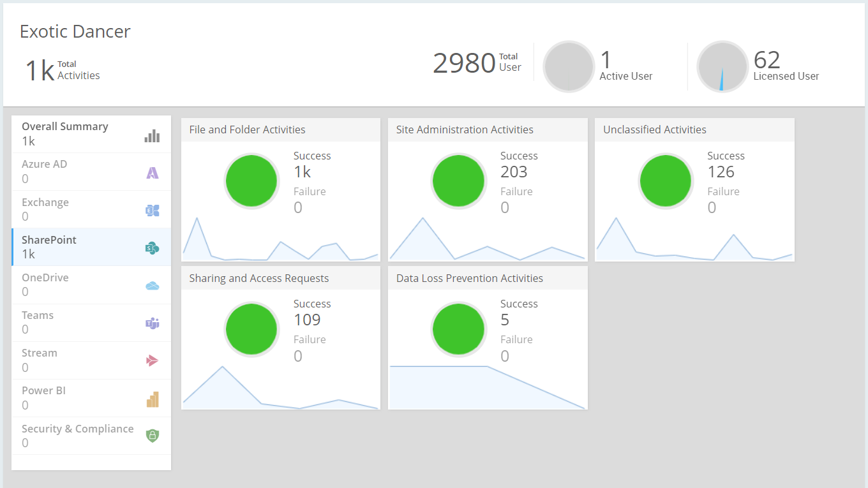868x488 pixels.
Task: Click the 2980 Total User count
Action: click(464, 63)
